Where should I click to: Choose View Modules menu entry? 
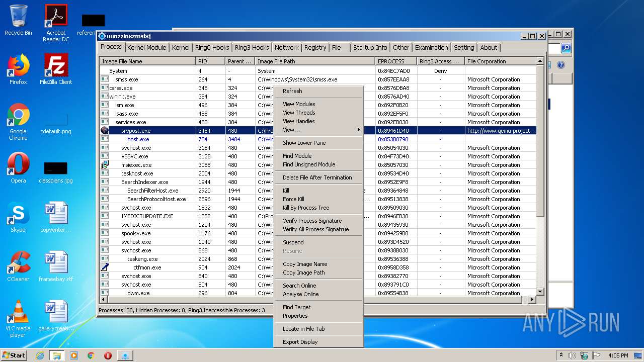point(318,104)
